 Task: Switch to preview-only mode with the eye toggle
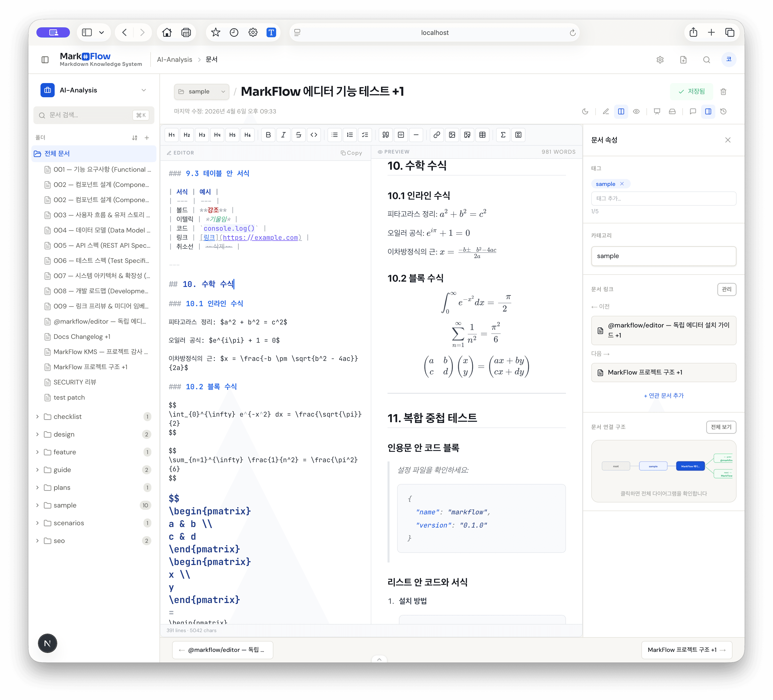point(636,112)
